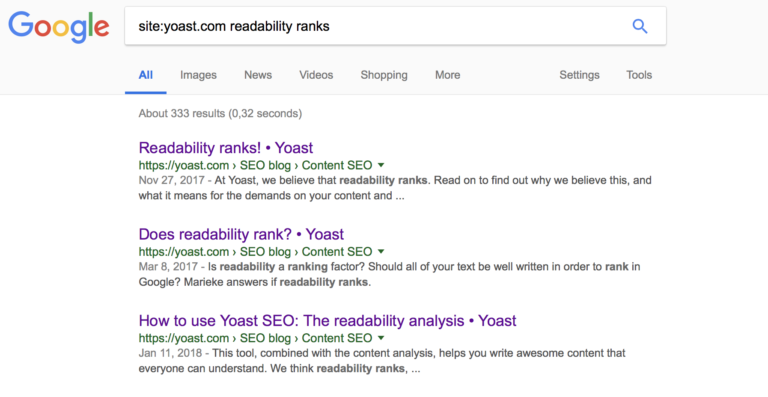This screenshot has height=397, width=768.
Task: Open the search Tools options
Action: pos(639,75)
